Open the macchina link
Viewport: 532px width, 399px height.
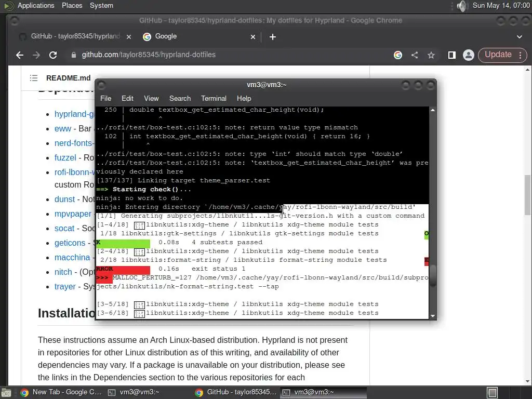(x=72, y=258)
